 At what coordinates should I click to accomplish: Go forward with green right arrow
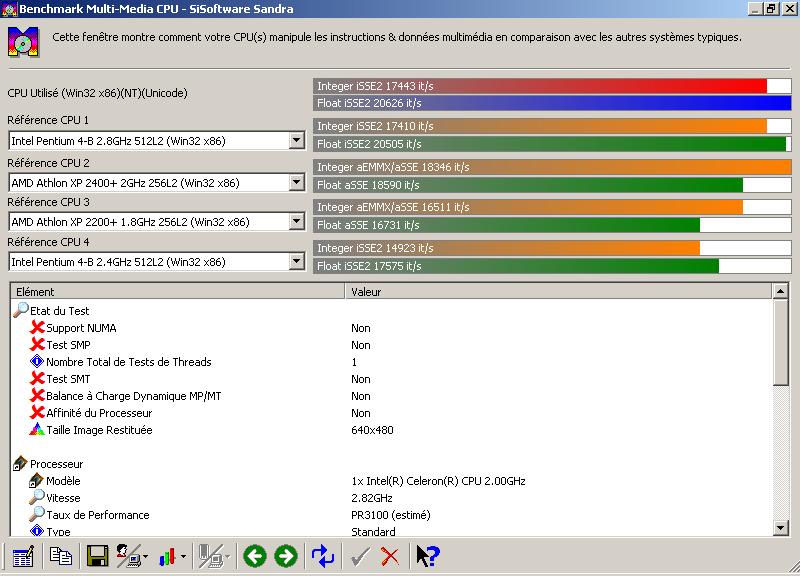[286, 556]
